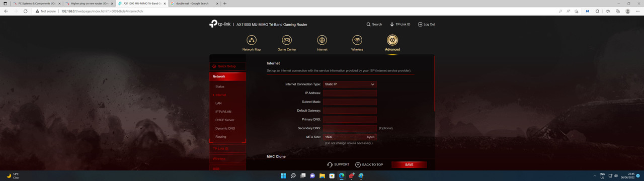644x181 pixels.
Task: Open Status under Network
Action: [220, 86]
